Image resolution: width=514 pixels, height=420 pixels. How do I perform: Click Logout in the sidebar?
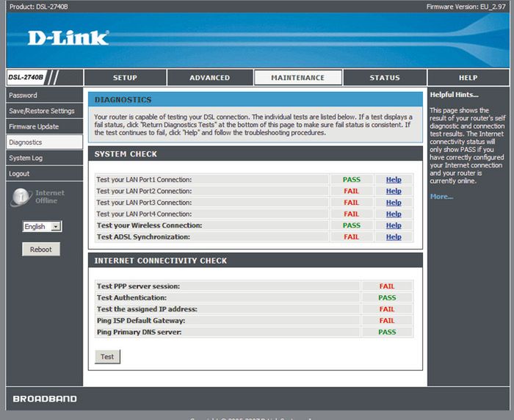[x=44, y=174]
